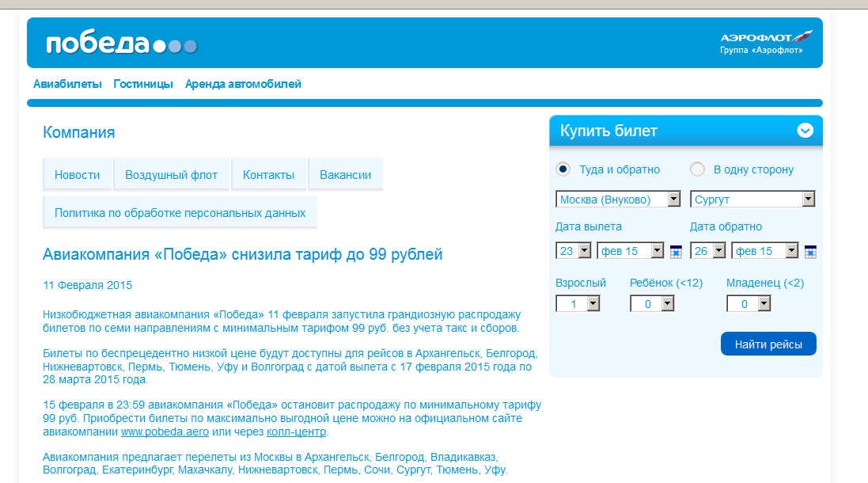Switch to the Вакансии tab
Viewport: 868px width, 483px height.
(x=346, y=174)
